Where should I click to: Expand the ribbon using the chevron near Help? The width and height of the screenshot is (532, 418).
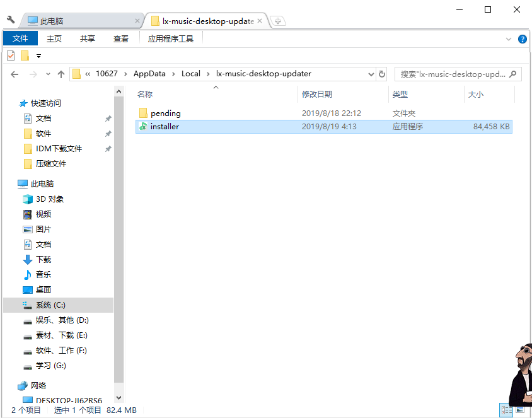tap(508, 38)
